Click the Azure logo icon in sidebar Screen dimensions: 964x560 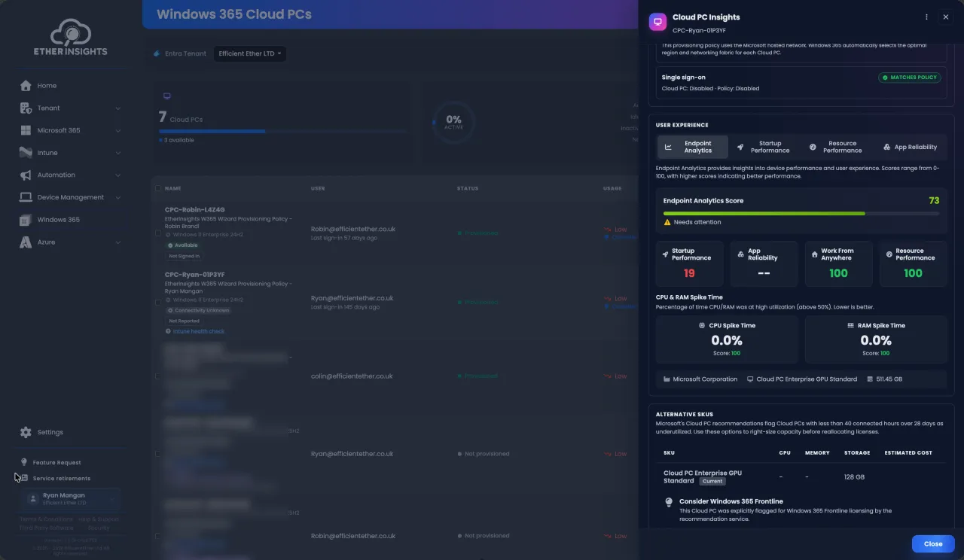[26, 242]
